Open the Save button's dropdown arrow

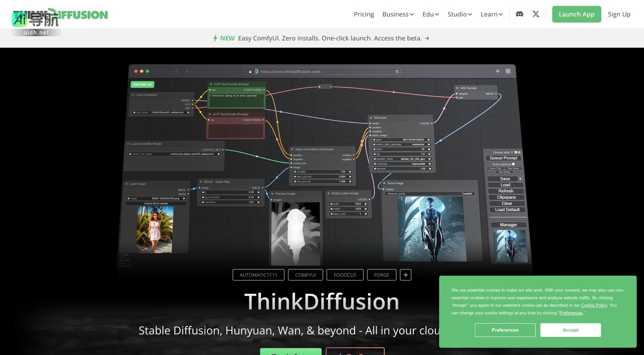[520, 179]
